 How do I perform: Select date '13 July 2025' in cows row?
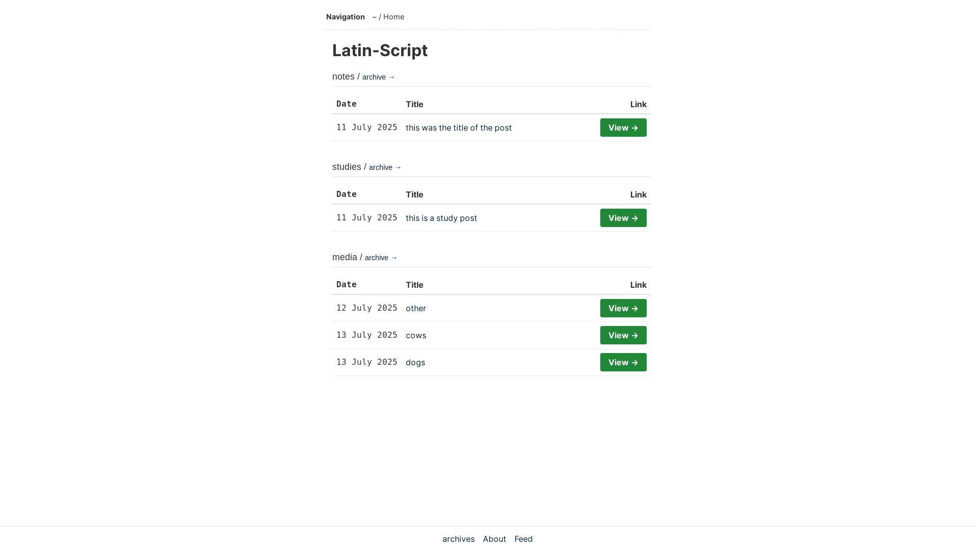[366, 335]
